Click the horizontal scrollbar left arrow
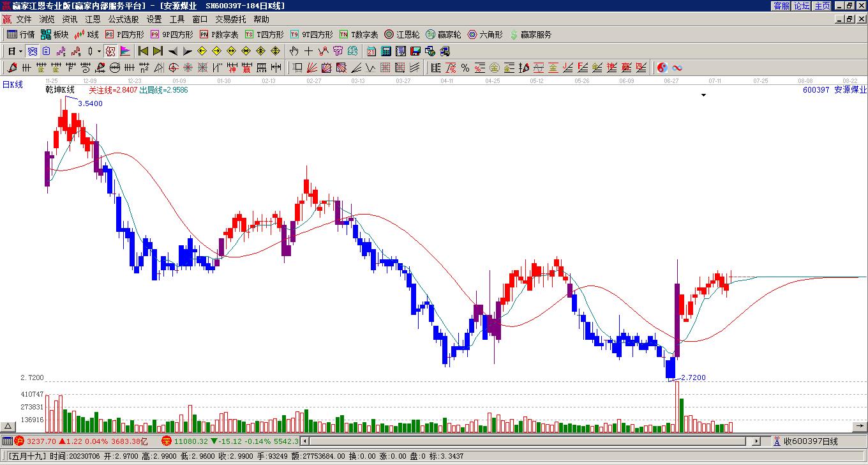868x465 pixels. 305,441
